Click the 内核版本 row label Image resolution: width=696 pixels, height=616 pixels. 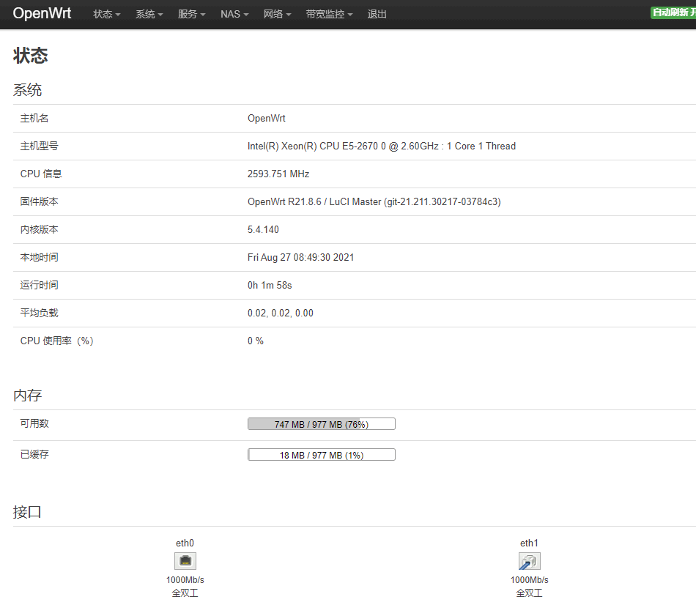[39, 229]
